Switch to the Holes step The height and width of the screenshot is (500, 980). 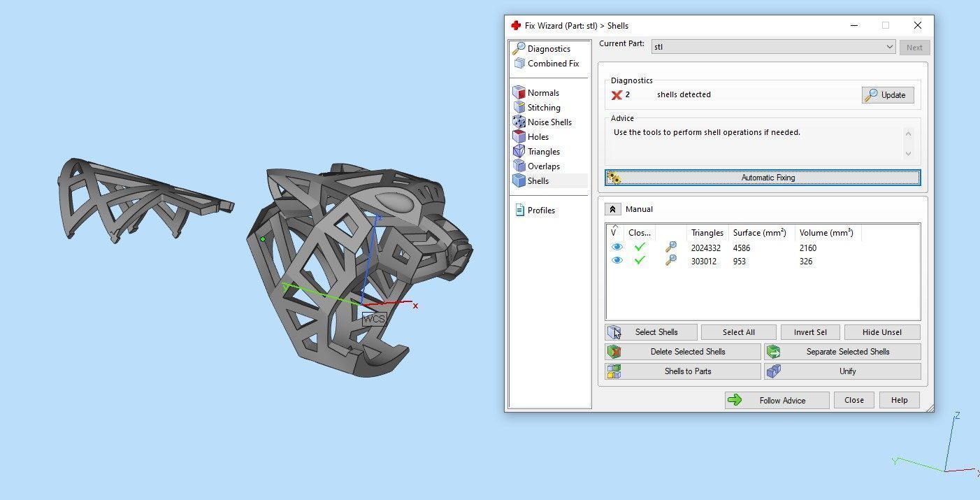tap(538, 137)
